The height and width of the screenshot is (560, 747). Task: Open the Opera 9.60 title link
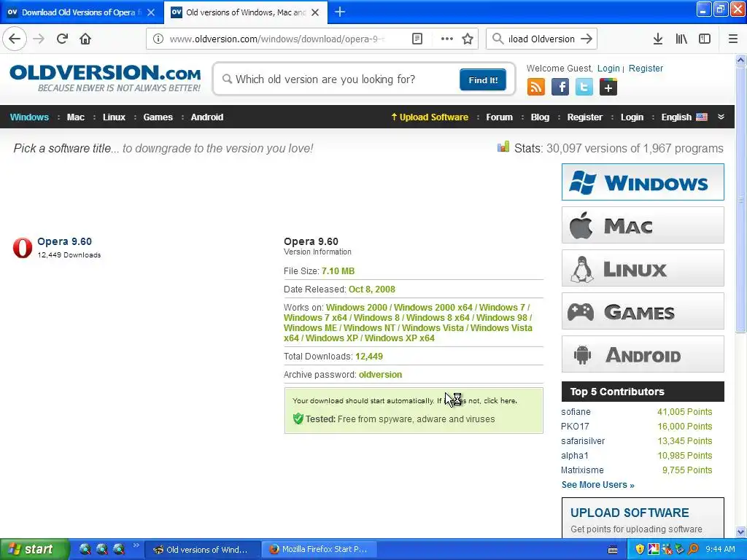64,241
